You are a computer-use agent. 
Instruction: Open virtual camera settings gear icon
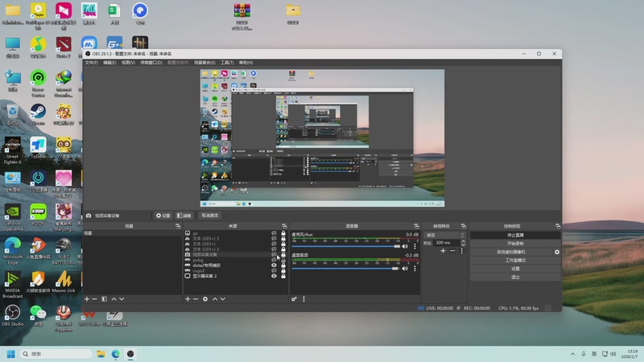pos(557,252)
